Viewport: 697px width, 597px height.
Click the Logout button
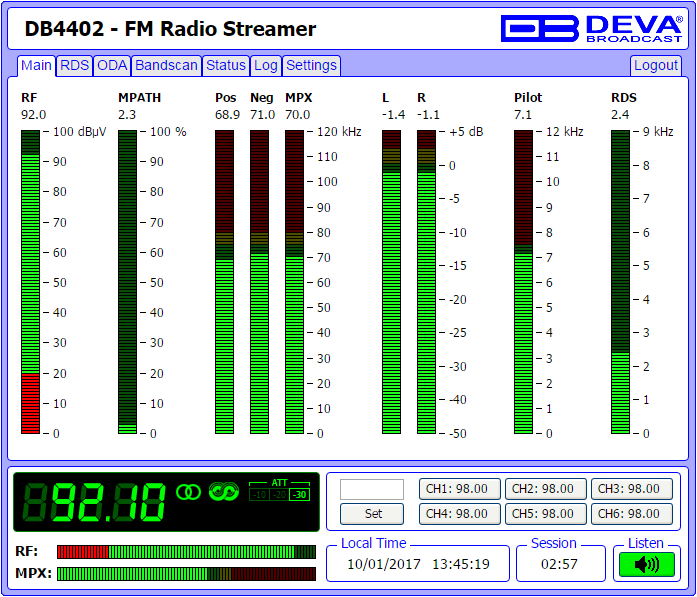[x=656, y=66]
